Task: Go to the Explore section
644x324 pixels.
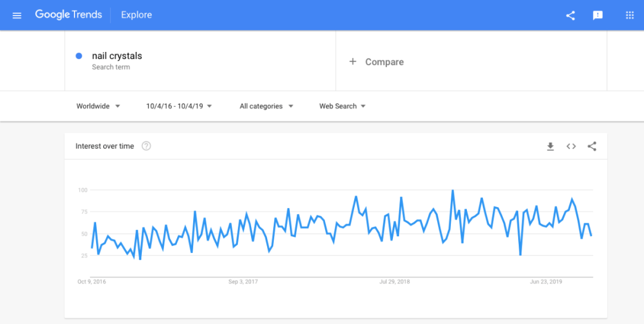Action: point(137,15)
